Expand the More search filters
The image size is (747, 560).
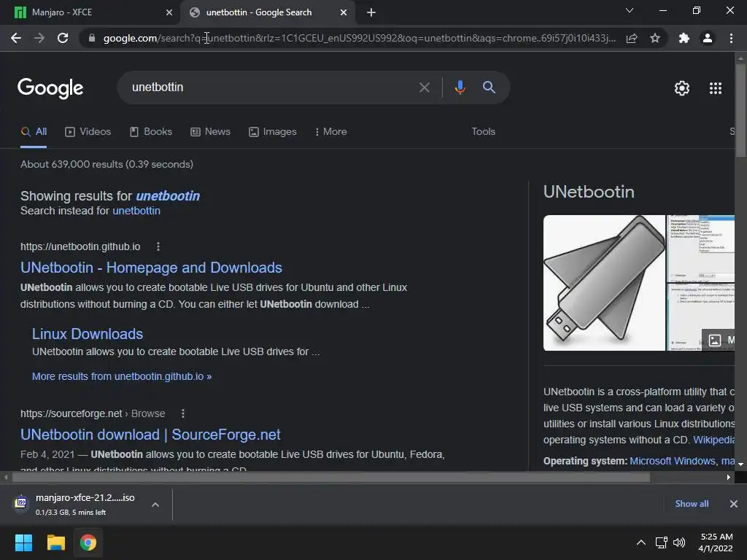[x=331, y=131]
